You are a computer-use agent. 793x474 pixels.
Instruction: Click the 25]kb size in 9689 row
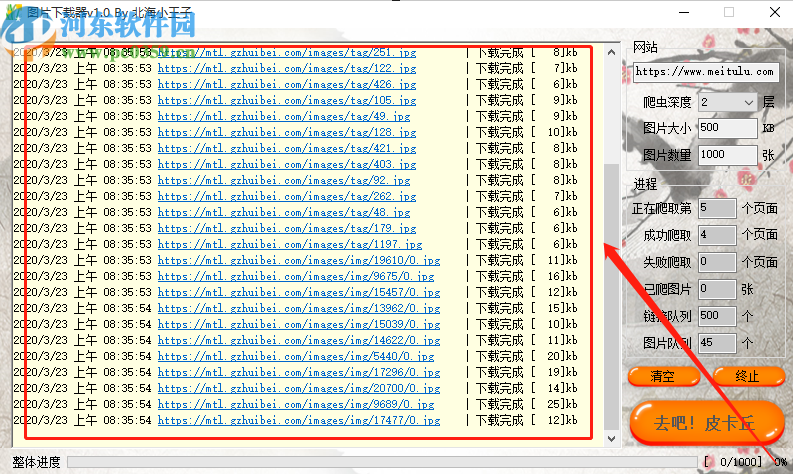click(x=562, y=405)
